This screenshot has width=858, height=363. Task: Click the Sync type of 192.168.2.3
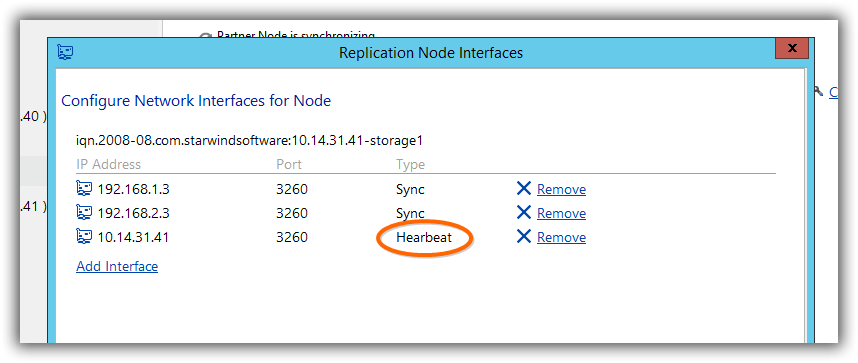[410, 214]
